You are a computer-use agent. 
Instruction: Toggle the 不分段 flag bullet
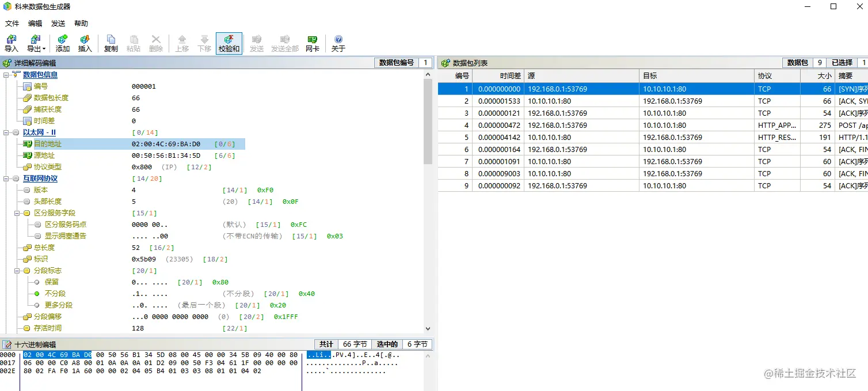tap(37, 294)
